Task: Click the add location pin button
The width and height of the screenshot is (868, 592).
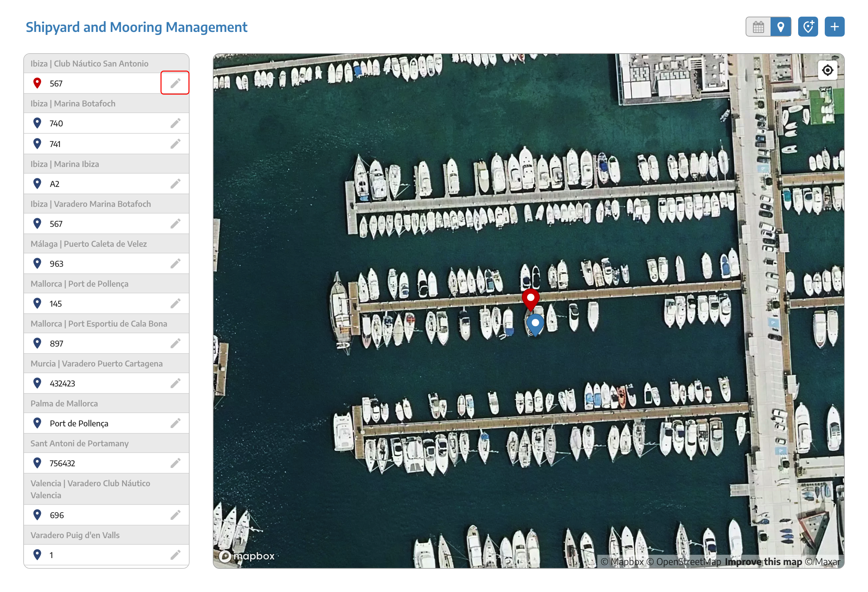Action: click(808, 27)
